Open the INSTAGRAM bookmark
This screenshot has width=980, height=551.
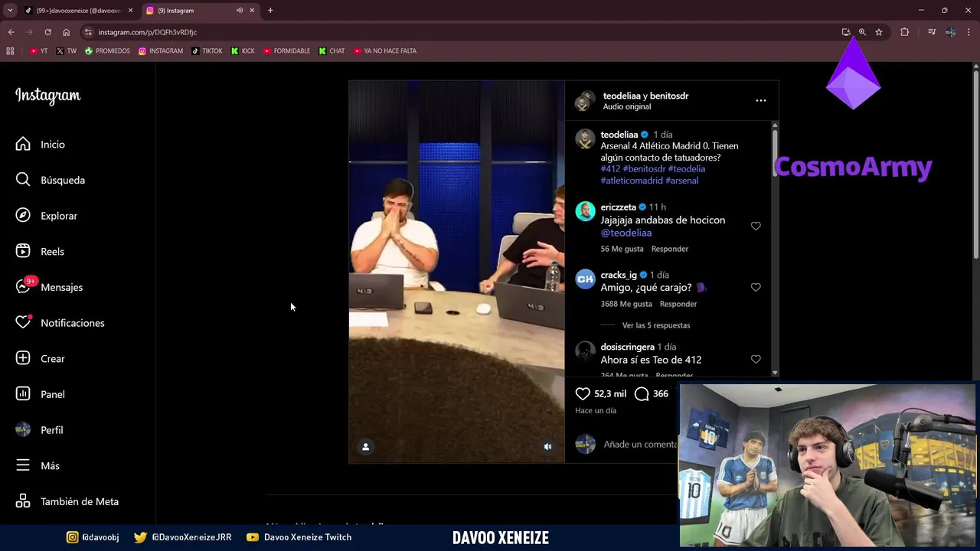pyautogui.click(x=161, y=51)
